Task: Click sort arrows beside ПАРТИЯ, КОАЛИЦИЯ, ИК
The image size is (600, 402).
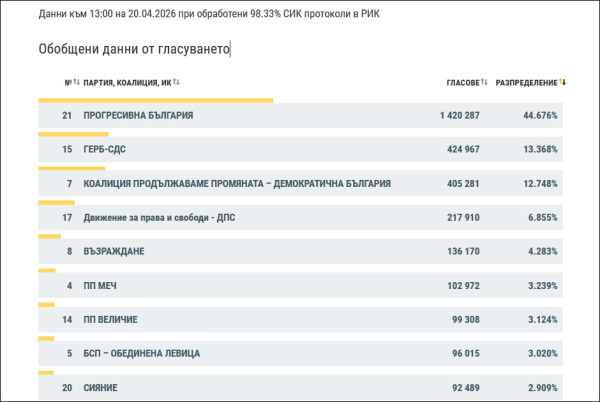Action: point(176,82)
